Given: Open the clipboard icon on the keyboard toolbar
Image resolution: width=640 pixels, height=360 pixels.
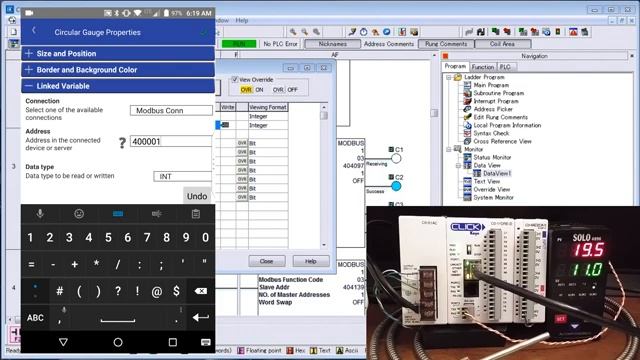Looking at the screenshot, I should (196, 213).
